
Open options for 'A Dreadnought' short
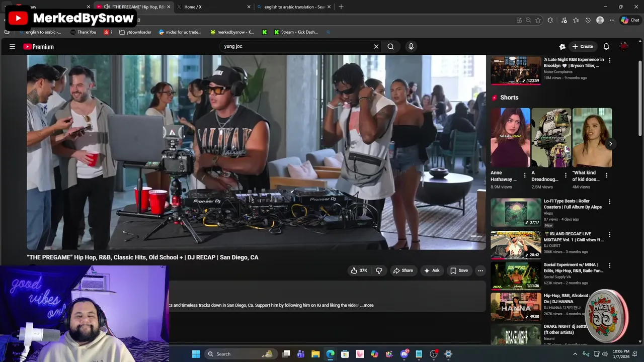coord(566,175)
